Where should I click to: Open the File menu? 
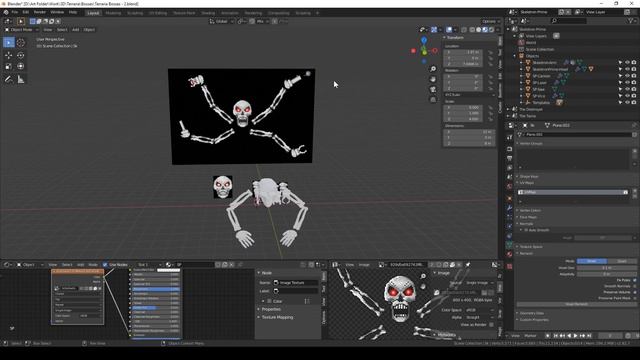pyautogui.click(x=15, y=12)
